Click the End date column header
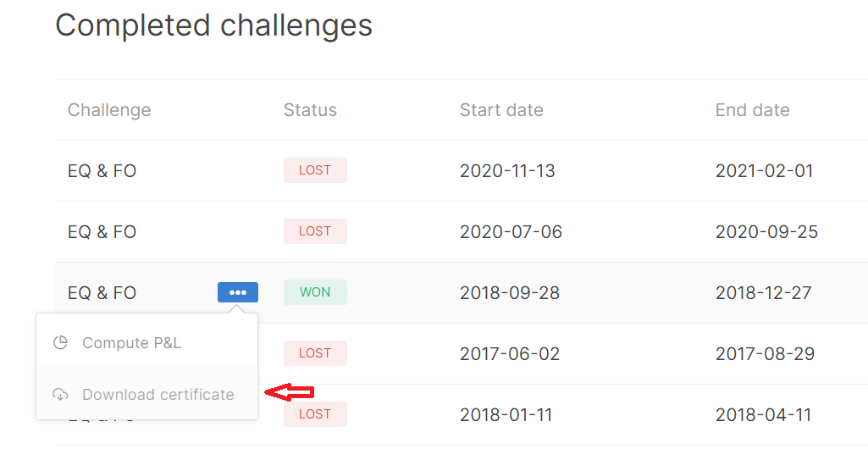This screenshot has width=868, height=449. 752,109
